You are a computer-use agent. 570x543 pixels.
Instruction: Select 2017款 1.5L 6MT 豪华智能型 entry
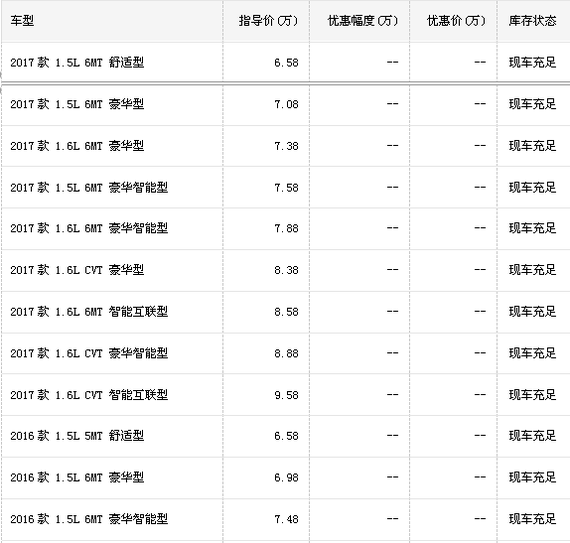pyautogui.click(x=89, y=188)
